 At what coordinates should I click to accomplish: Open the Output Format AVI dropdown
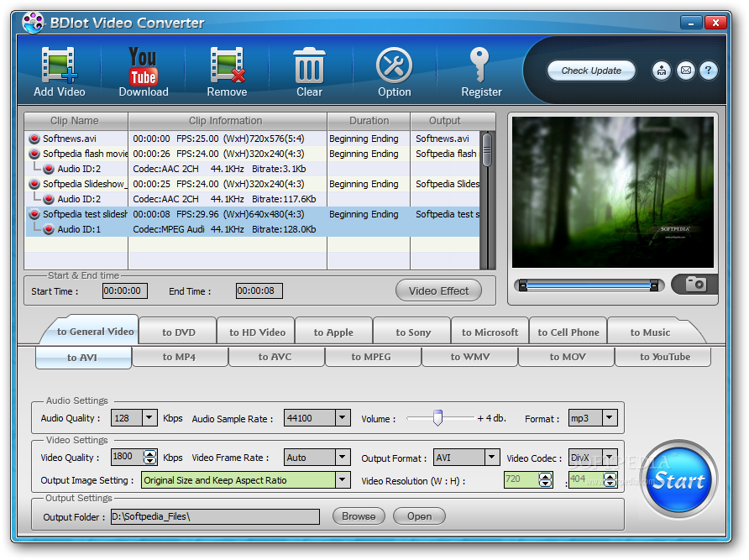point(491,458)
